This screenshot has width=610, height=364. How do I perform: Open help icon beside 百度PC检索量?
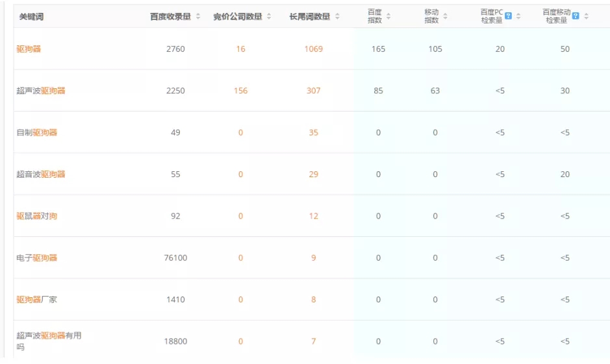click(x=508, y=16)
